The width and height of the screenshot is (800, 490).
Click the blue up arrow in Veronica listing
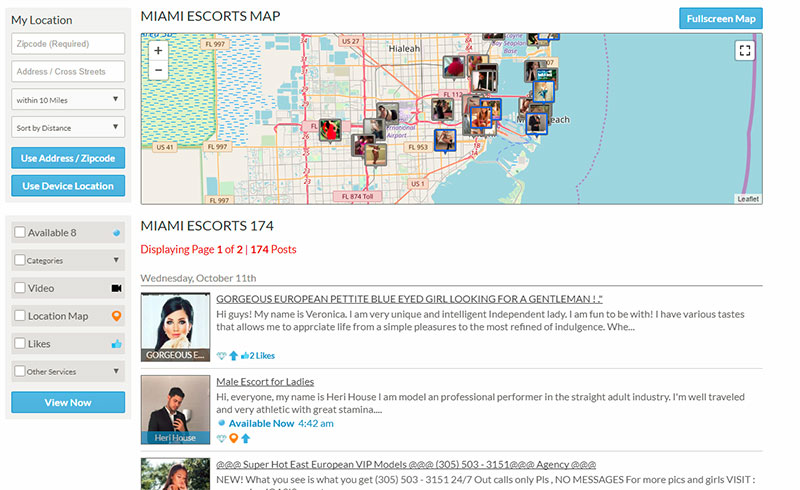pos(233,356)
